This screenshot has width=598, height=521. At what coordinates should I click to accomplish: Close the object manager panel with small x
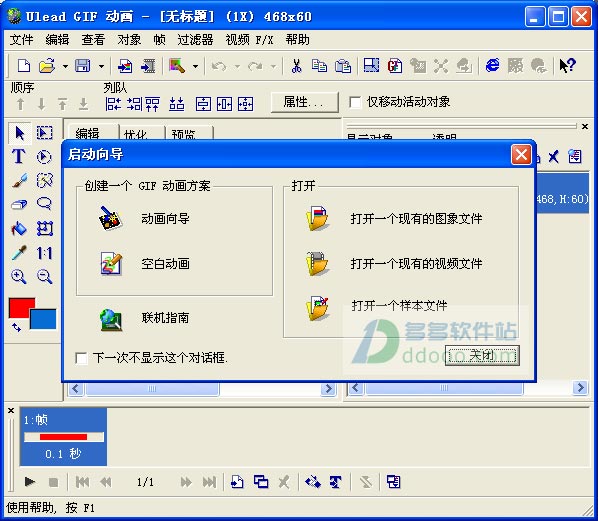585,127
